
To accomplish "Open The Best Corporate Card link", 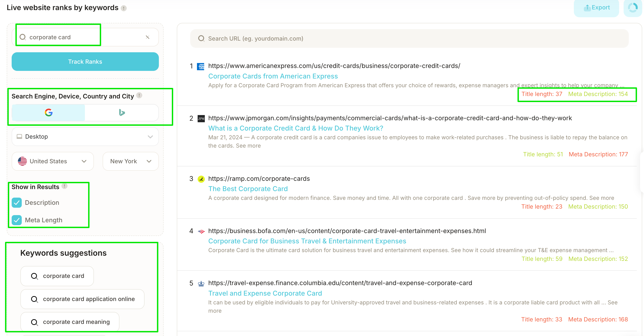I will [248, 189].
